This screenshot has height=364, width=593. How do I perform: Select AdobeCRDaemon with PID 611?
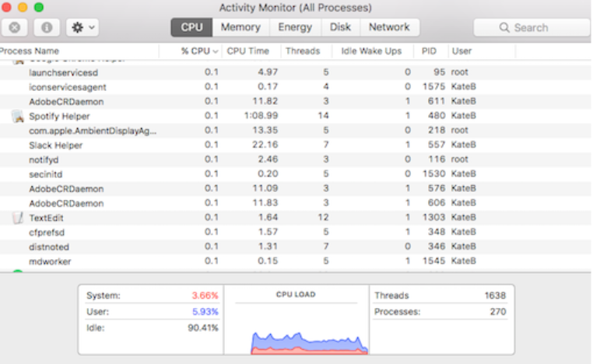pos(66,102)
